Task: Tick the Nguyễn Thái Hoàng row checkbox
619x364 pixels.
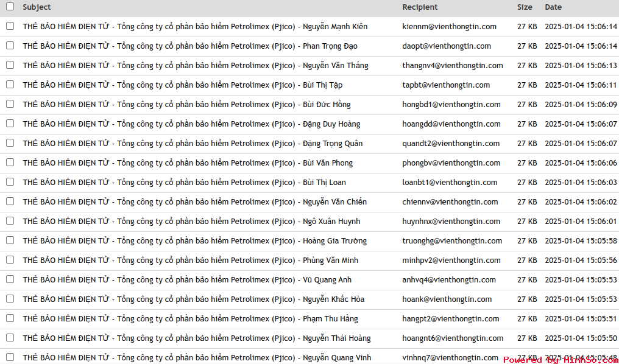Action: pos(10,338)
